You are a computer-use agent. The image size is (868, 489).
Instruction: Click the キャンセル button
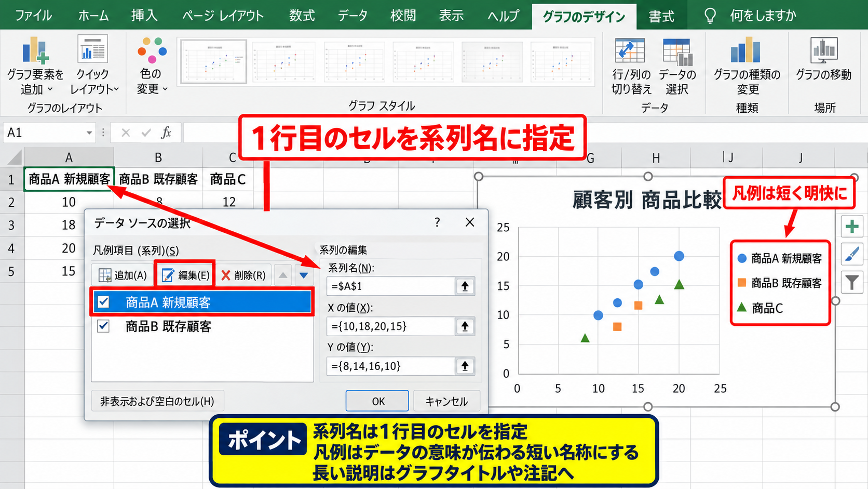446,401
